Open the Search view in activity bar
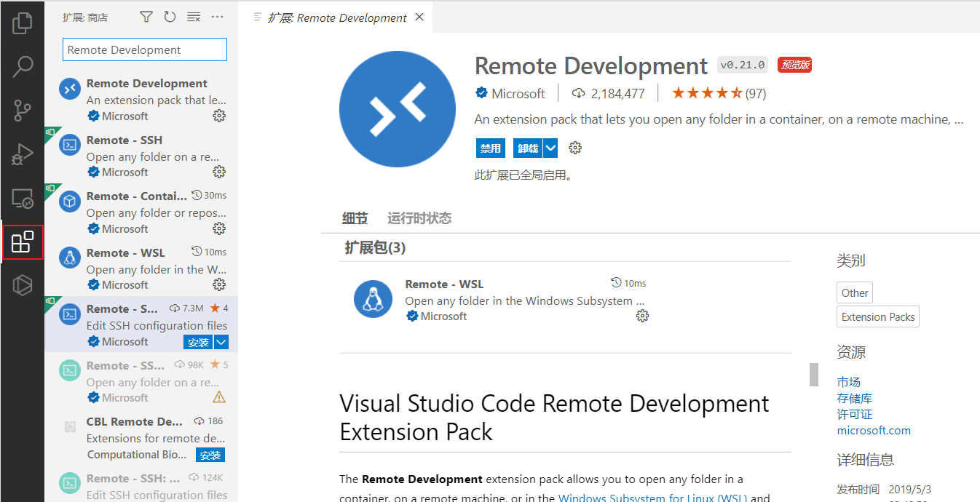Screen dimensions: 980x502 pyautogui.click(x=23, y=67)
